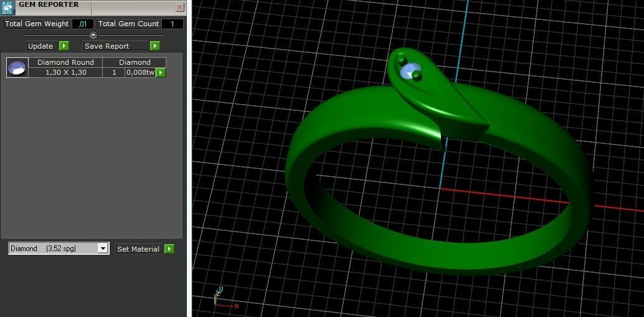The width and height of the screenshot is (644, 317).
Task: Click the green arrow next to Update
Action: pos(64,46)
